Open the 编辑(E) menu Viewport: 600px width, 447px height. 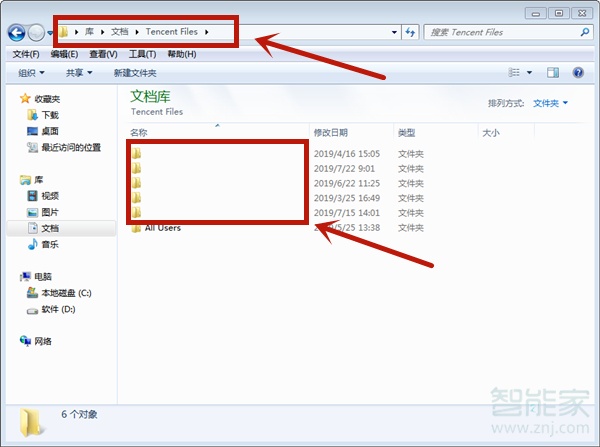(x=64, y=54)
